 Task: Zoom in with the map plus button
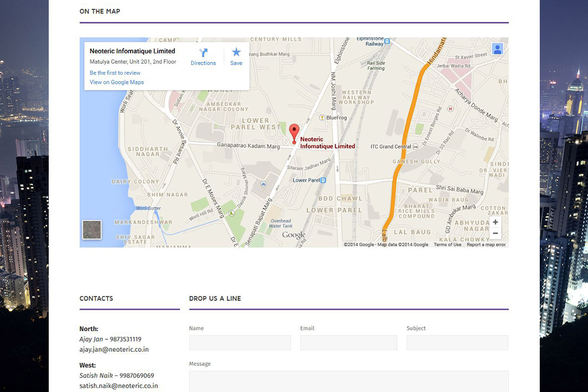pyautogui.click(x=495, y=222)
